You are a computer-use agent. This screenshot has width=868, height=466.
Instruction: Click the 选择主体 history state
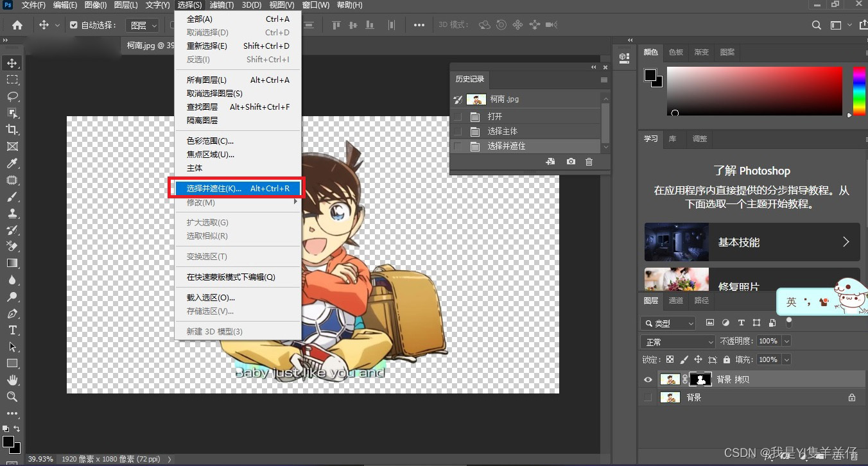[526, 131]
